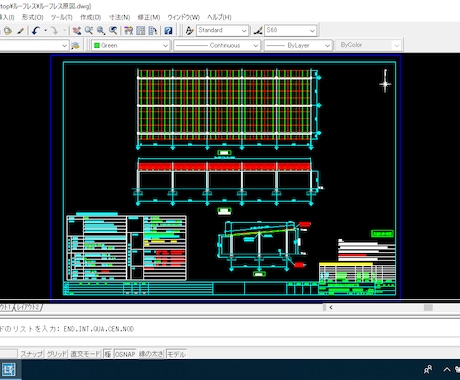Image resolution: width=460 pixels, height=380 pixels.
Task: Open the Properties palette icon
Action: [x=128, y=31]
